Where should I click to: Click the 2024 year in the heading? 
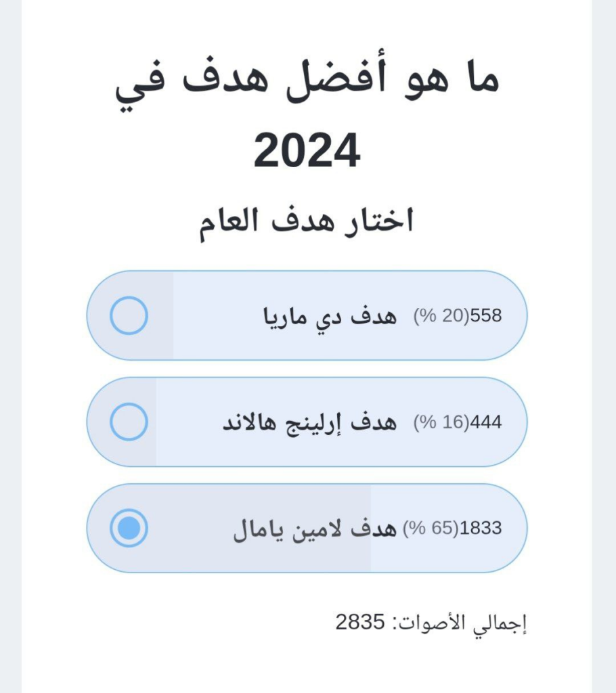[307, 150]
